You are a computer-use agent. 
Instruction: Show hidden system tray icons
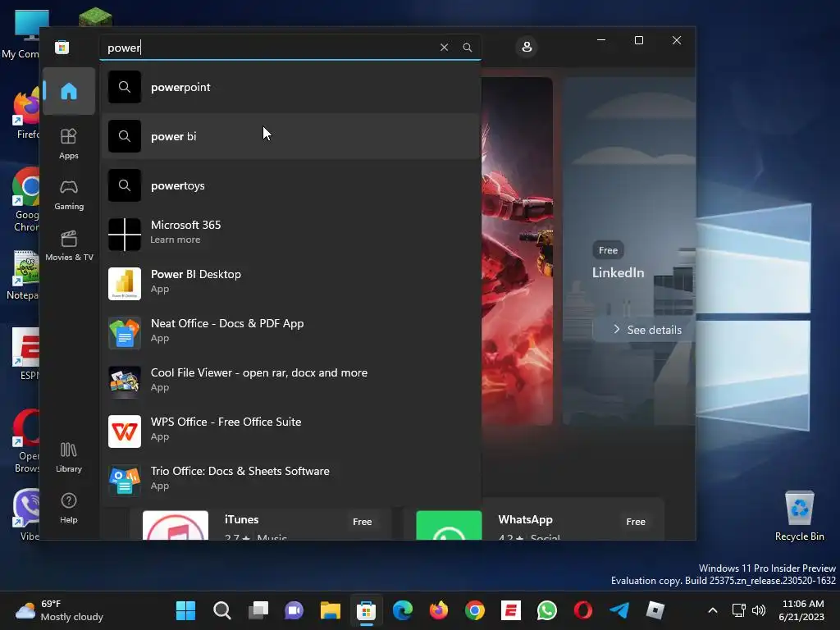[713, 610]
